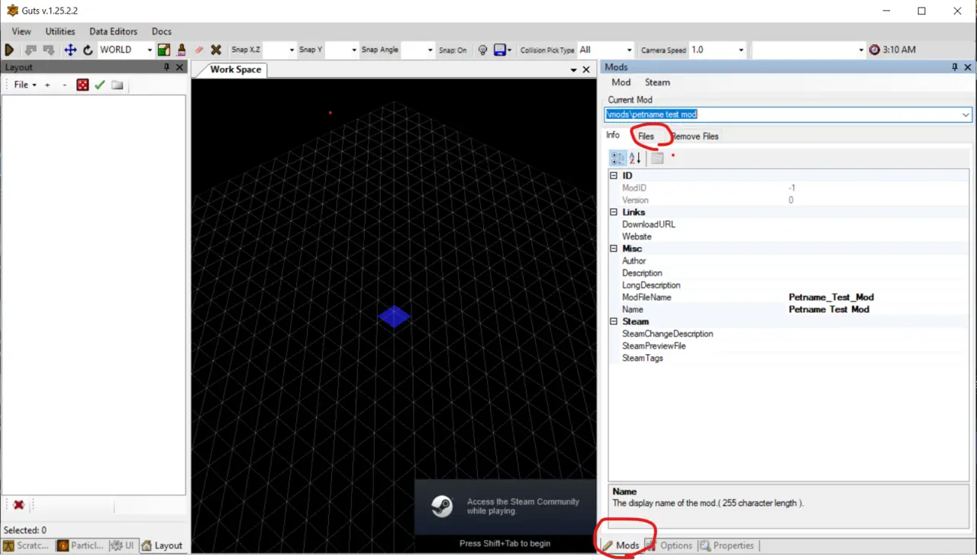Select the paint brush tool icon

(x=181, y=50)
